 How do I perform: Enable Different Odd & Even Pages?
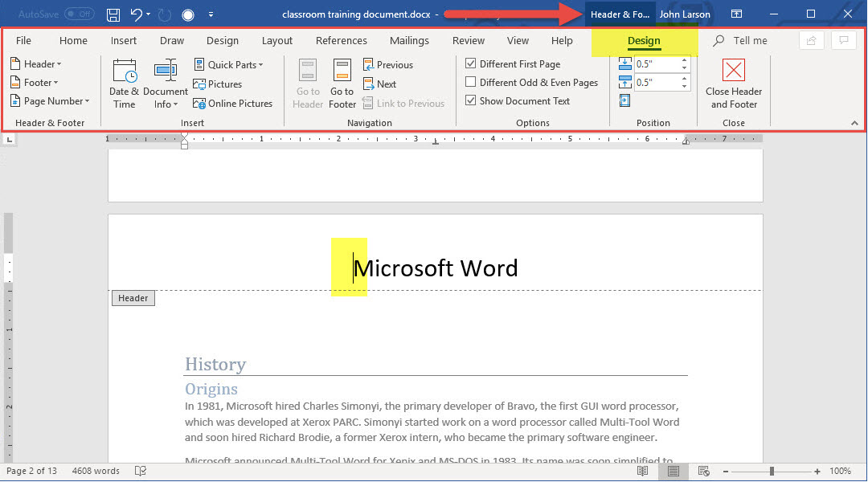point(471,83)
